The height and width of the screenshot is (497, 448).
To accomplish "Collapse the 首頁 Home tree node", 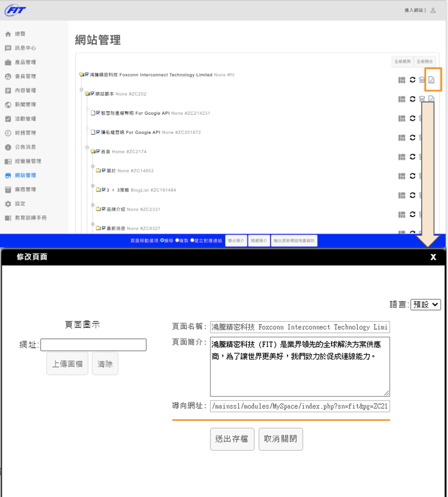I will click(87, 147).
